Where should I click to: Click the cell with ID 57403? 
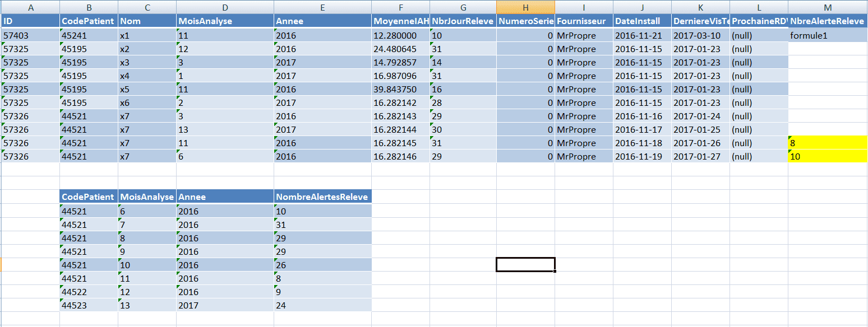[x=30, y=35]
